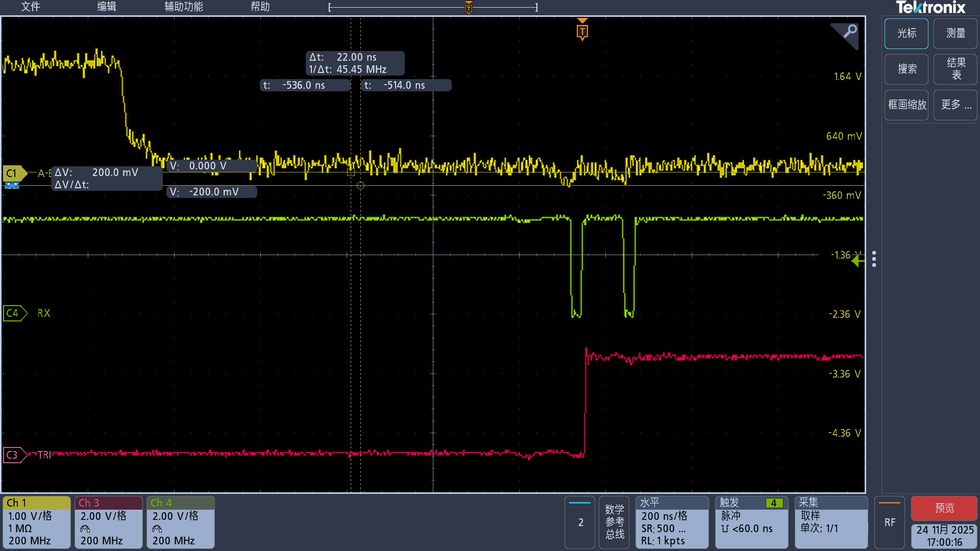Screen dimensions: 980x551
Task: Click the horizontal cursor circle handle
Action: click(x=360, y=186)
